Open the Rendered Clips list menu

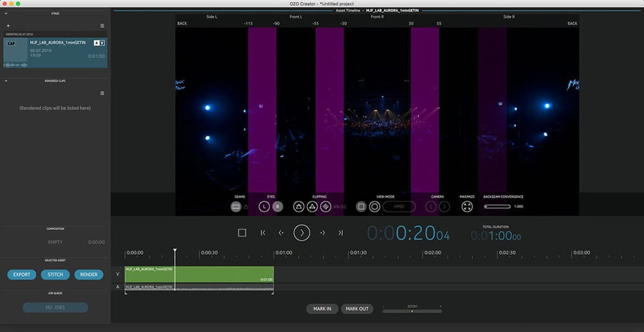tap(102, 93)
